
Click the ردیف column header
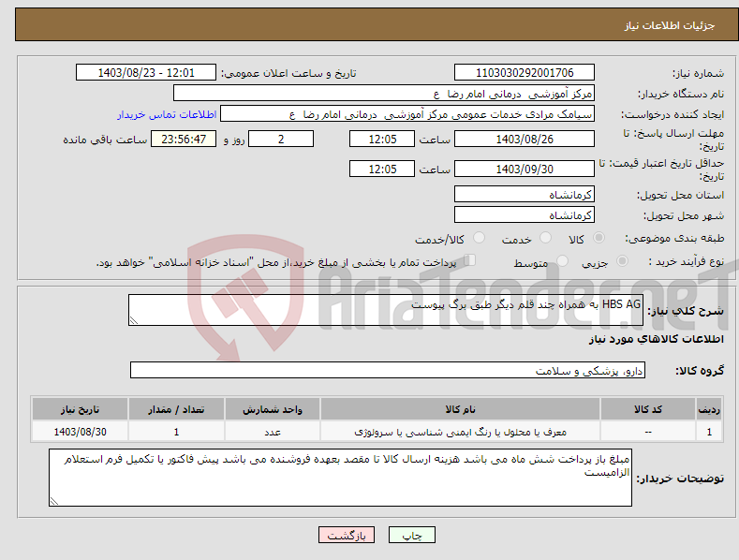[709, 409]
